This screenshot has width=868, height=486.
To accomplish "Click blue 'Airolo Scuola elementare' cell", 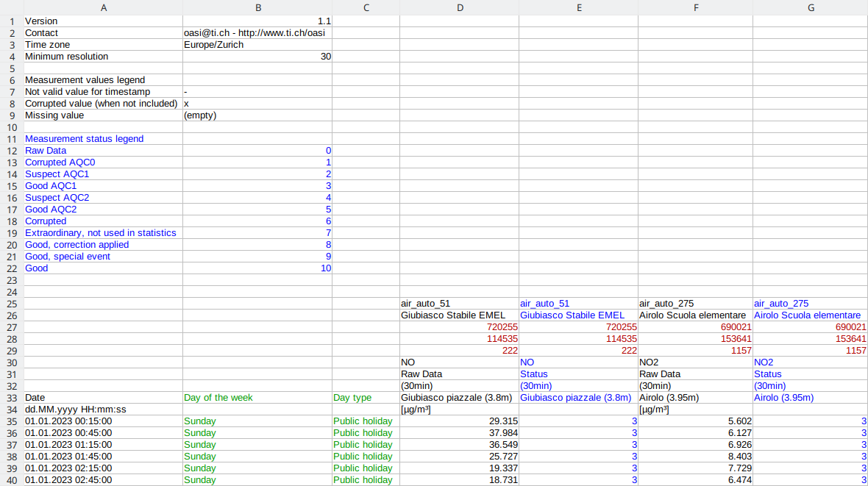I will [x=811, y=315].
